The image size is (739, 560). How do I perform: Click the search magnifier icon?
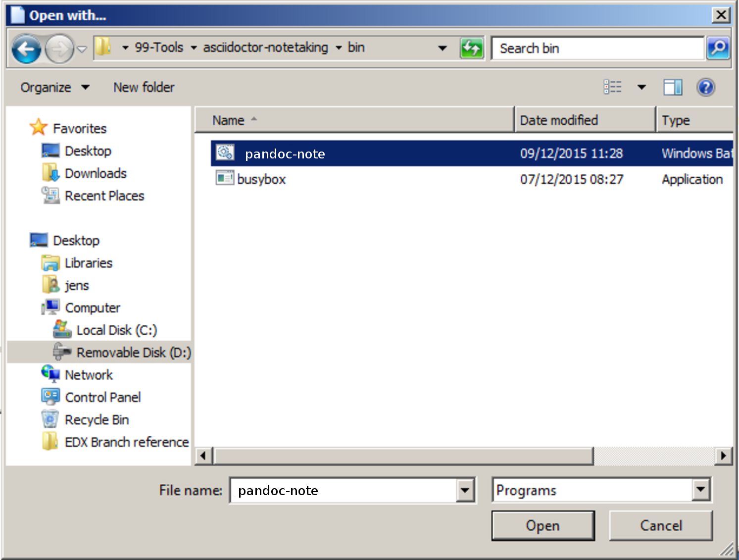pos(718,49)
